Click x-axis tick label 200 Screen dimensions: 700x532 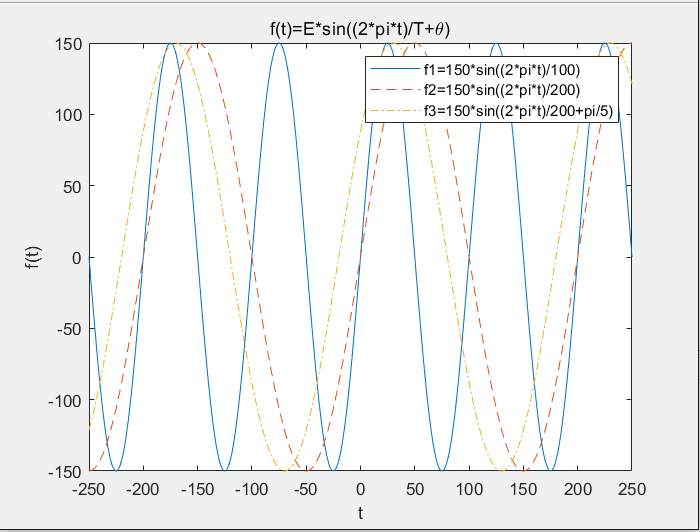pos(578,490)
